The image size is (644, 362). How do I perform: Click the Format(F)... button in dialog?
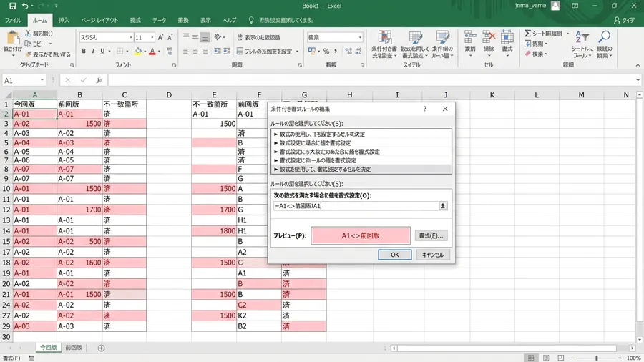[x=431, y=235]
